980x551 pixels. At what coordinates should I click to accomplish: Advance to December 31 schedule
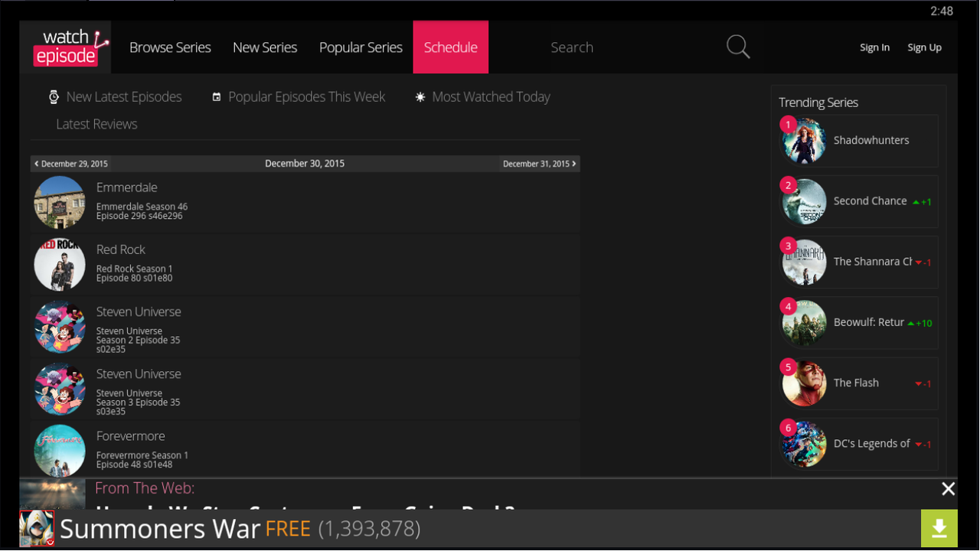tap(539, 163)
